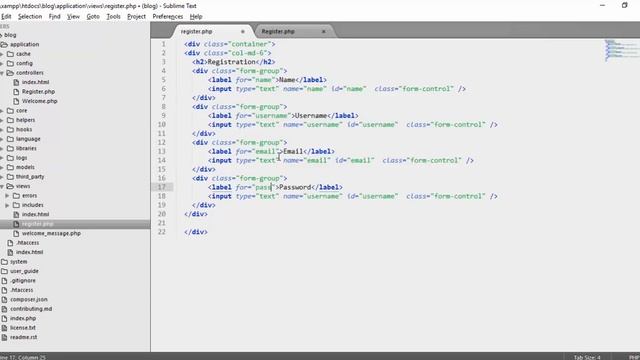Viewport: 640px width, 360px height.
Task: Expand the logs folder arrow
Action: [x=2, y=158]
